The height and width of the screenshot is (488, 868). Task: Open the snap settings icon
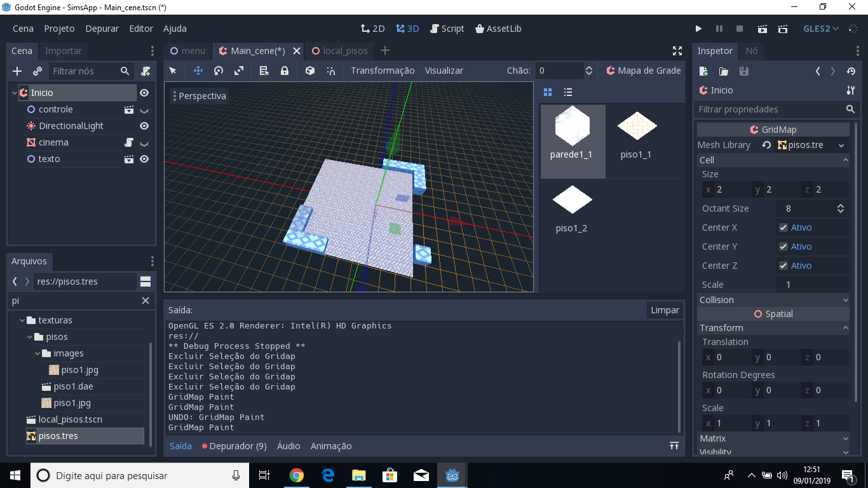[329, 71]
